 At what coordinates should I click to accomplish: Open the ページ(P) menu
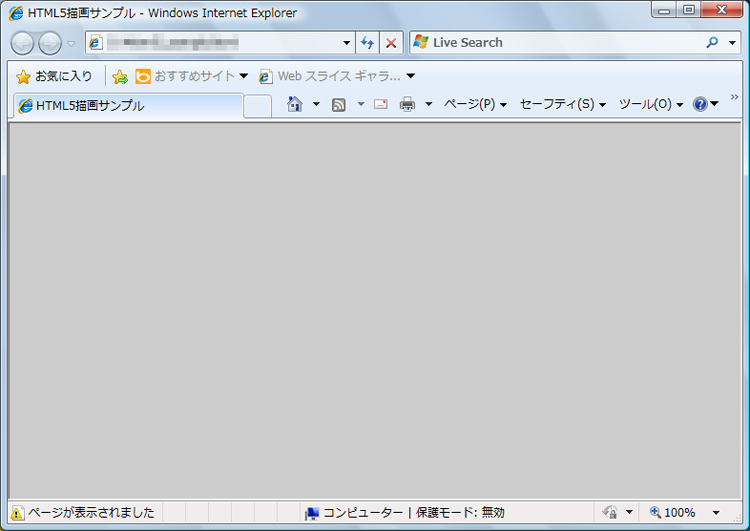click(475, 104)
